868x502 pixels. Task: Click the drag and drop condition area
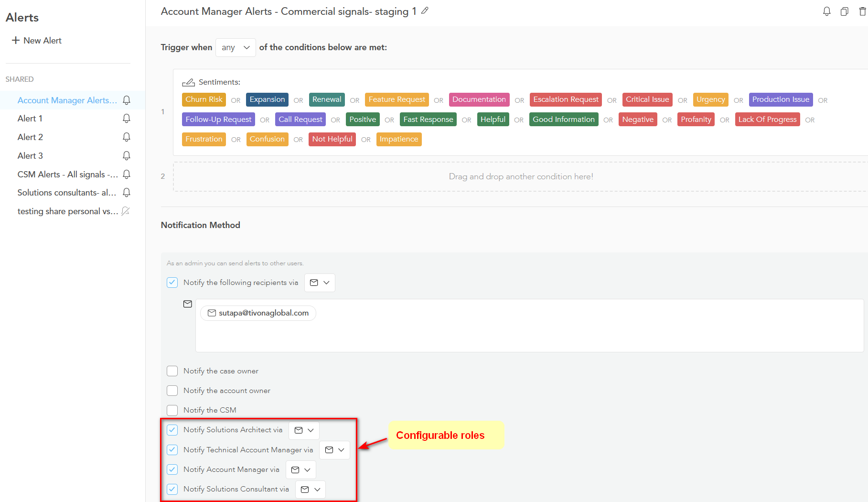coord(521,177)
